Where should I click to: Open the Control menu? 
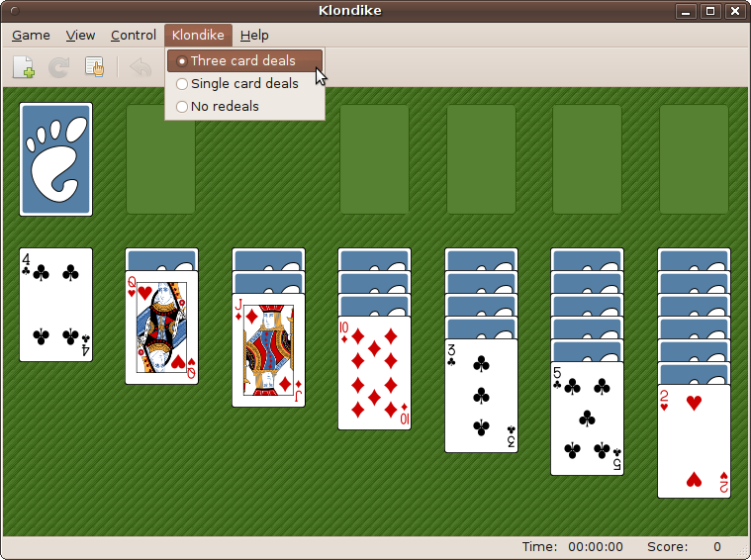134,36
